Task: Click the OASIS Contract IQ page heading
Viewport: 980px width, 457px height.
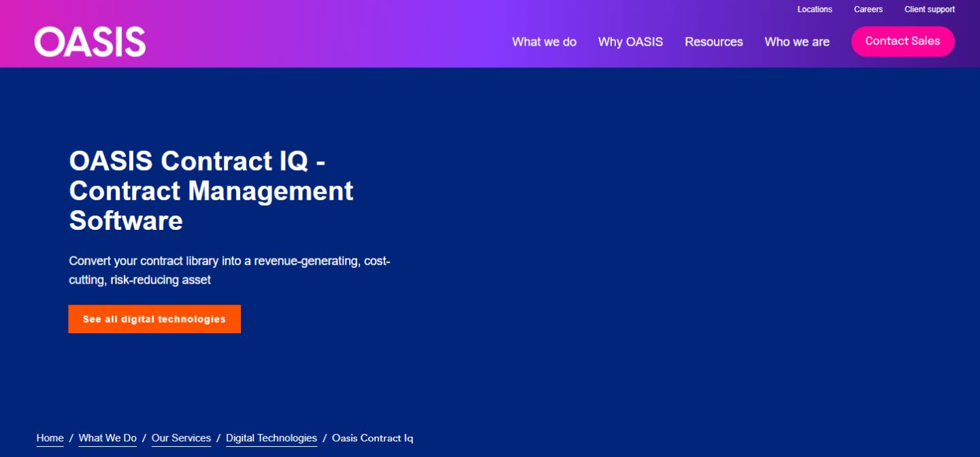Action: [211, 191]
